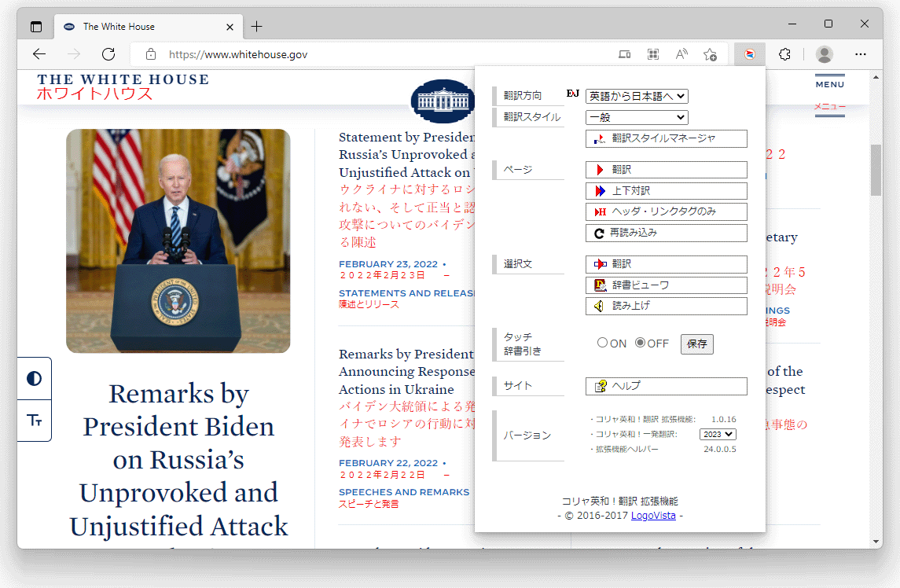Screen dimensions: 900x588
Task: Click the FEBRUARY 23, 2022 date text
Action: pyautogui.click(x=388, y=264)
